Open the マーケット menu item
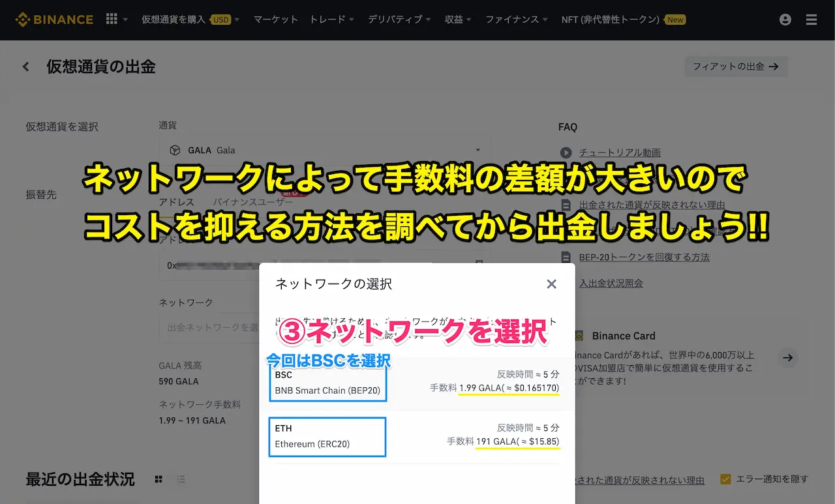835x504 pixels. coord(275,20)
